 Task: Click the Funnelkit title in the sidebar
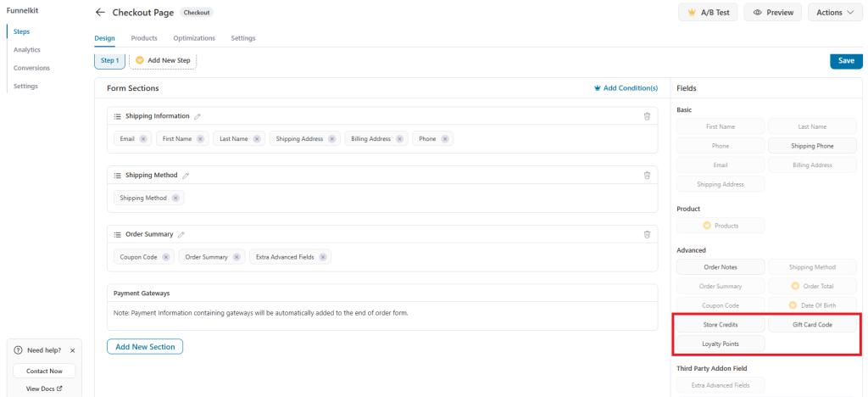coord(23,10)
